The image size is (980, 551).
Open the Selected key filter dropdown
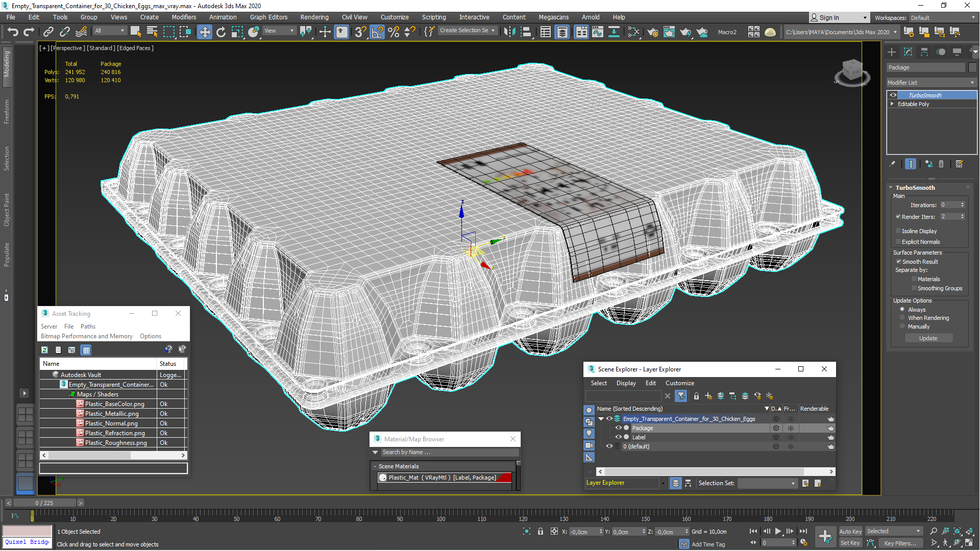point(894,531)
